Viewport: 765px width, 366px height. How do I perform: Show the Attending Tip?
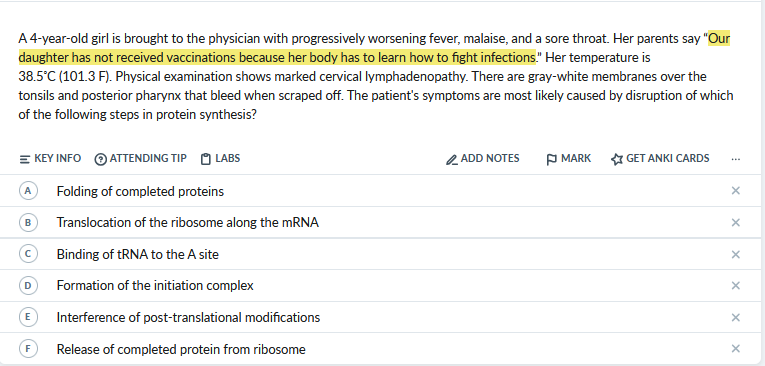pos(141,159)
